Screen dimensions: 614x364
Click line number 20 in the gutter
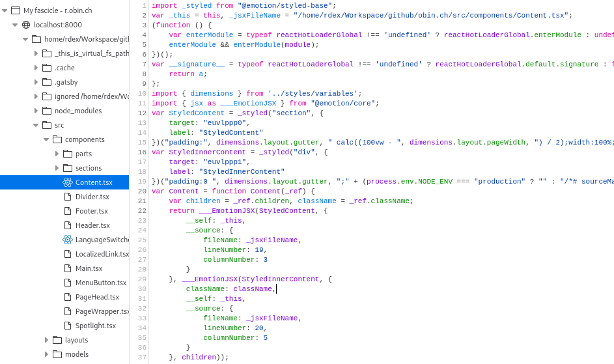(142, 191)
